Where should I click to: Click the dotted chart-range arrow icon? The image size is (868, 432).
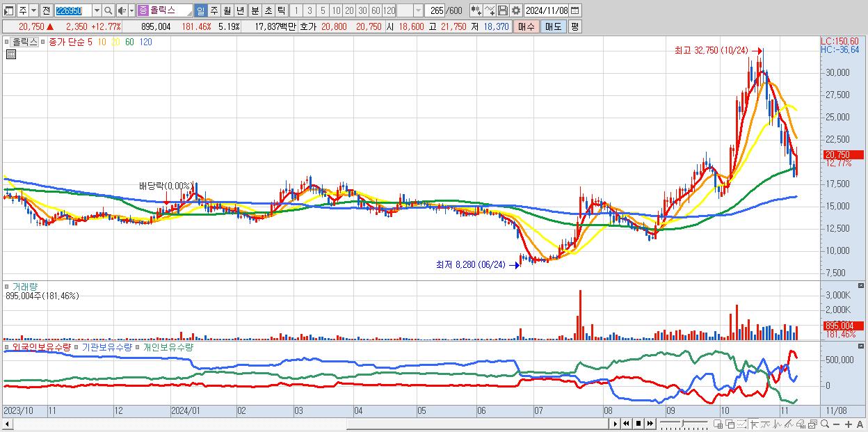741,424
